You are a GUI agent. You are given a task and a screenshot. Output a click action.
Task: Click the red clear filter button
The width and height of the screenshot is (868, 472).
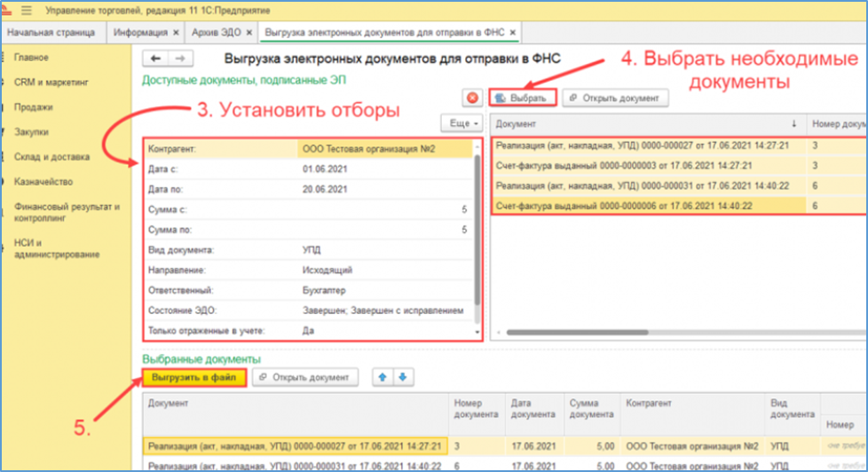point(472,98)
